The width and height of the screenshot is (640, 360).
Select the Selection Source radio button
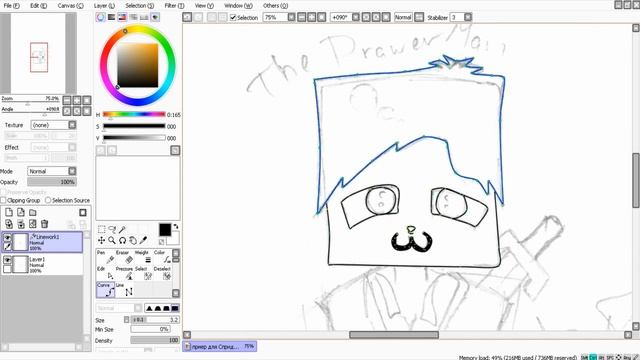[48, 200]
